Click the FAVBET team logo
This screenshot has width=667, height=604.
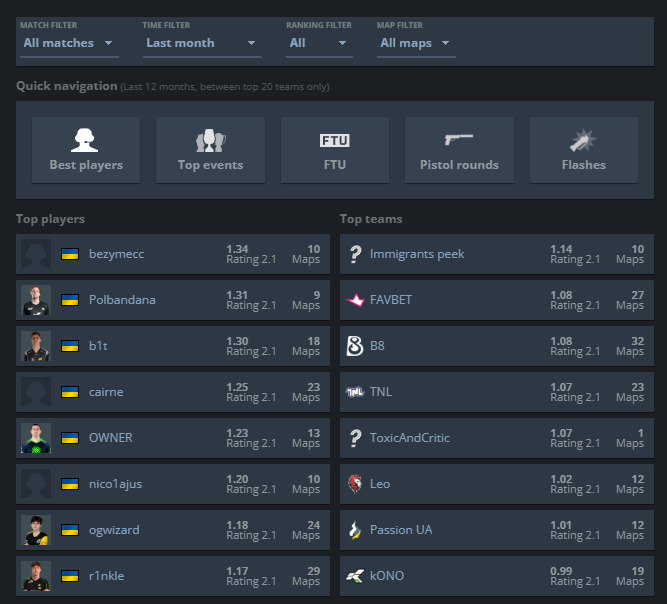355,300
